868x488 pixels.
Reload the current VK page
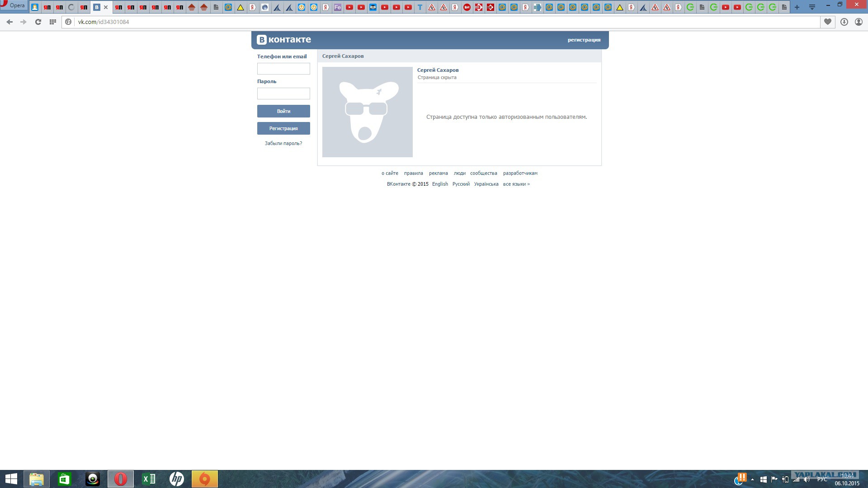[38, 22]
